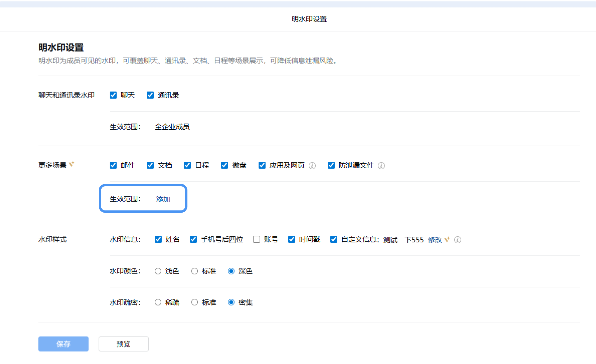Screen dimensions: 596x364
Task: Toggle the 文档 checkbox
Action: [150, 165]
